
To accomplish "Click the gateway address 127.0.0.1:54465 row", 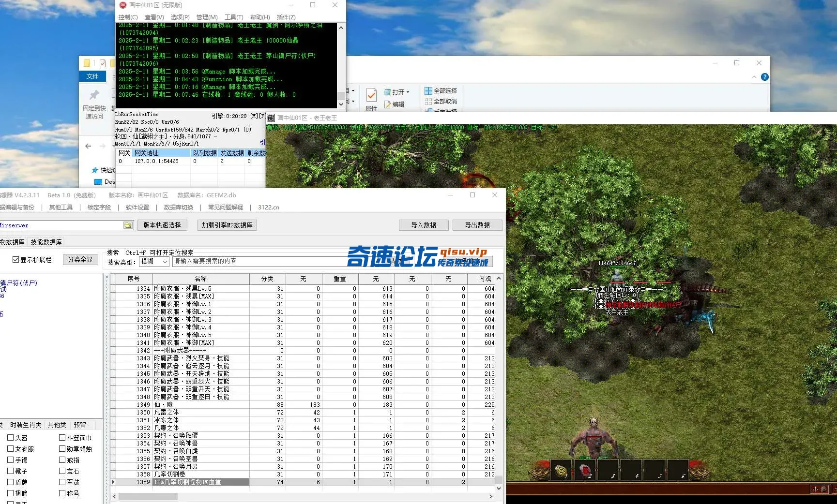I will pyautogui.click(x=191, y=161).
